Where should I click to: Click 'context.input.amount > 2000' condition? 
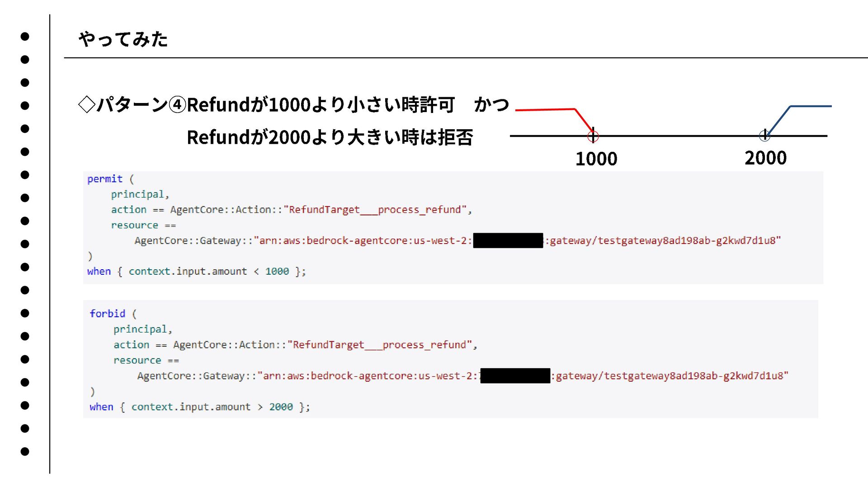(x=212, y=407)
